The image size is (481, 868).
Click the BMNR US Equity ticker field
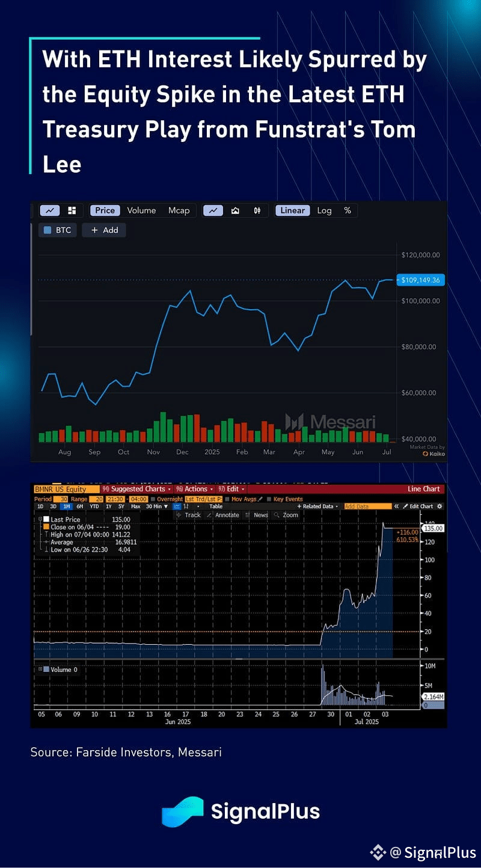tap(67, 489)
